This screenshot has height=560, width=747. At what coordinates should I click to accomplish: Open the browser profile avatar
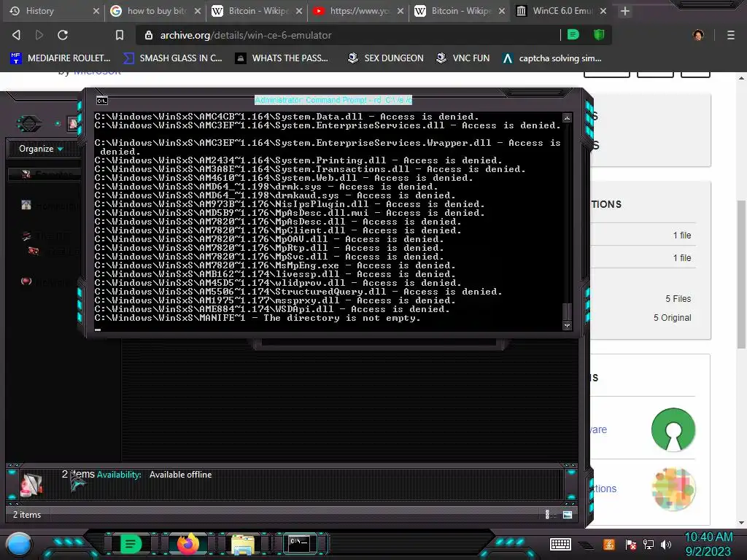pyautogui.click(x=698, y=35)
